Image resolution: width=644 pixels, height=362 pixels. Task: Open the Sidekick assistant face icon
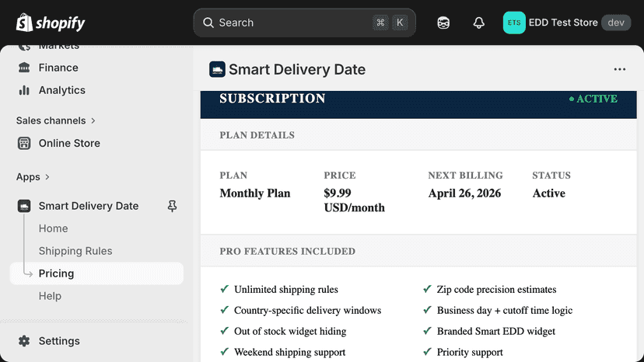pyautogui.click(x=443, y=23)
